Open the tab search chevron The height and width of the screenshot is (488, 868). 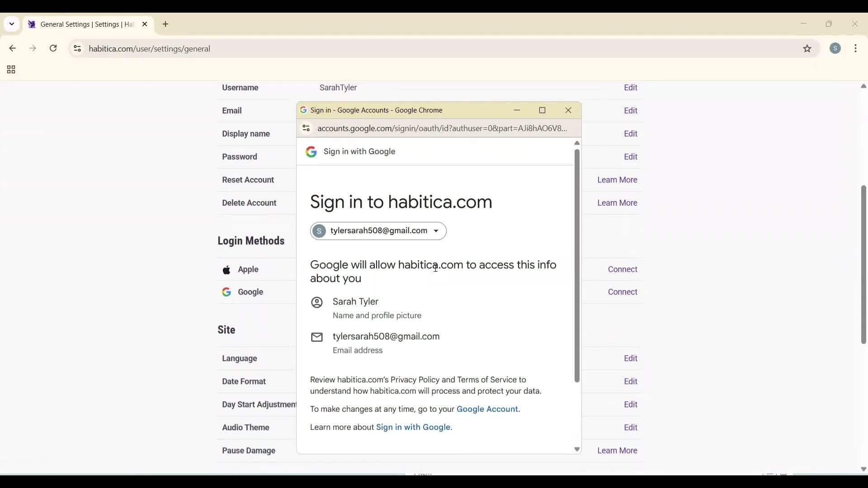(x=11, y=24)
